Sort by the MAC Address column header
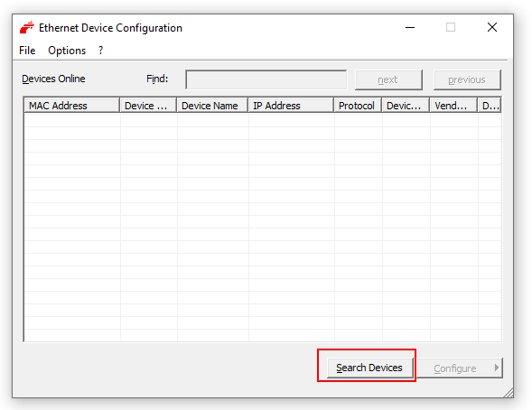The width and height of the screenshot is (532, 410). pyautogui.click(x=71, y=106)
